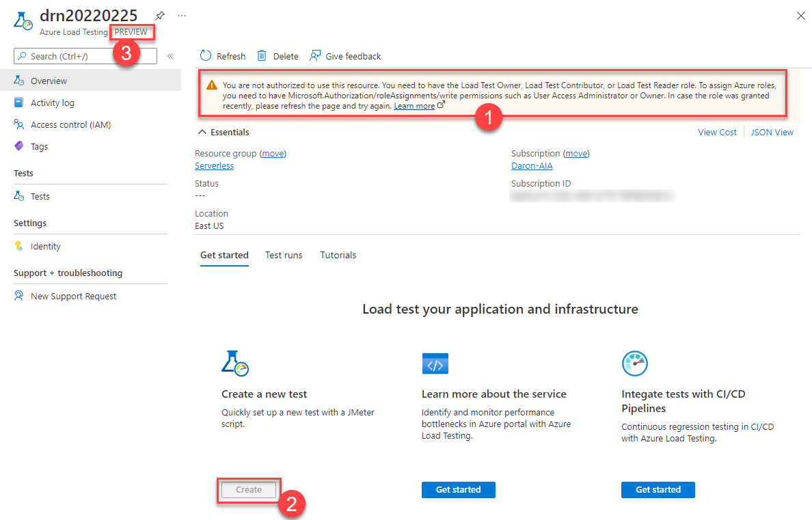
Task: Collapse the Essentials section
Action: (202, 132)
